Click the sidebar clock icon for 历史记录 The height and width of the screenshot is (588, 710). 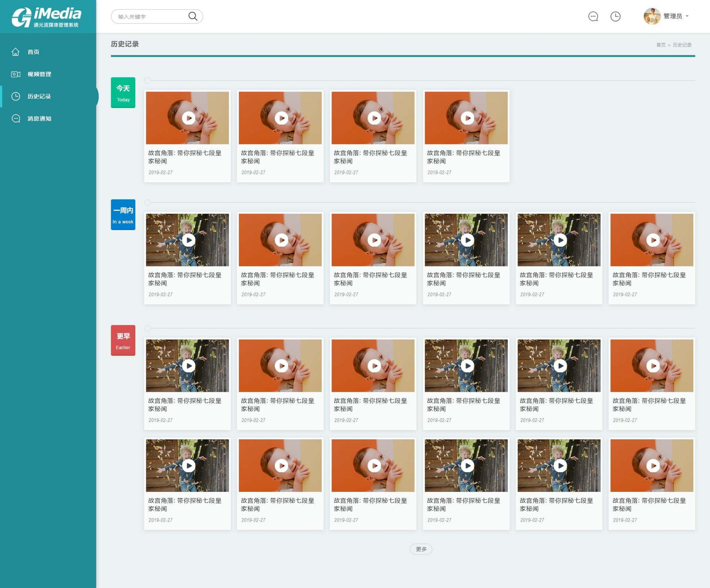click(x=16, y=96)
